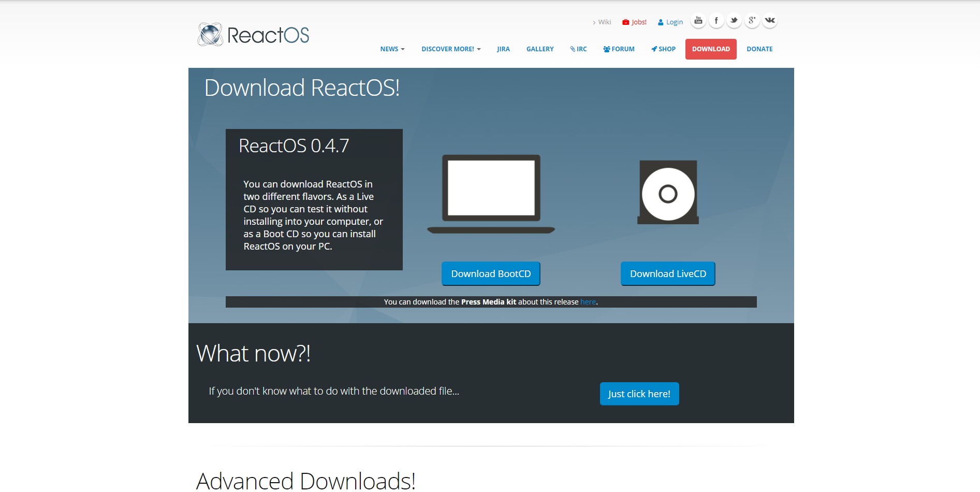
Task: Expand the DISCOVER MORE! dropdown
Action: tap(451, 49)
